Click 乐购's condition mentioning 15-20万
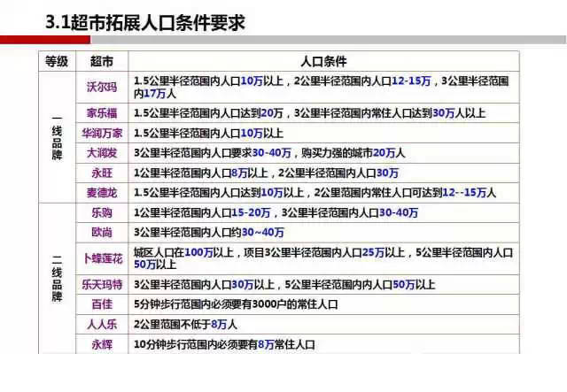This screenshot has width=567, height=392. 276,212
